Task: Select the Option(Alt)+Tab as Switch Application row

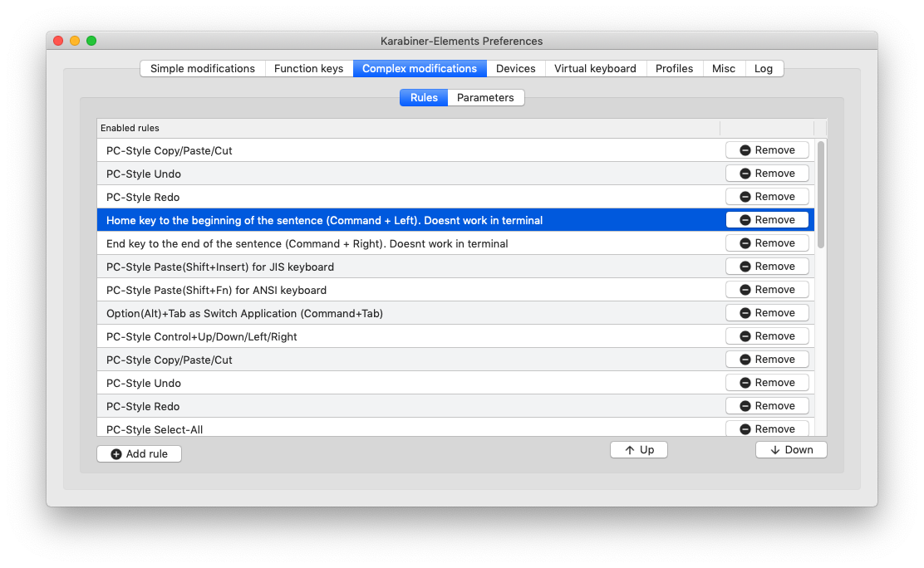Action: [x=455, y=313]
